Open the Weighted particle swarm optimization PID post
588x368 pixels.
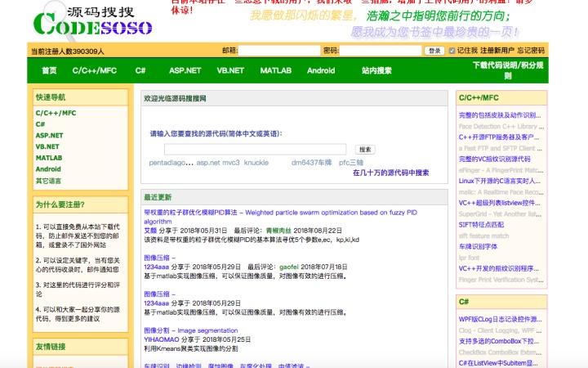(280, 217)
